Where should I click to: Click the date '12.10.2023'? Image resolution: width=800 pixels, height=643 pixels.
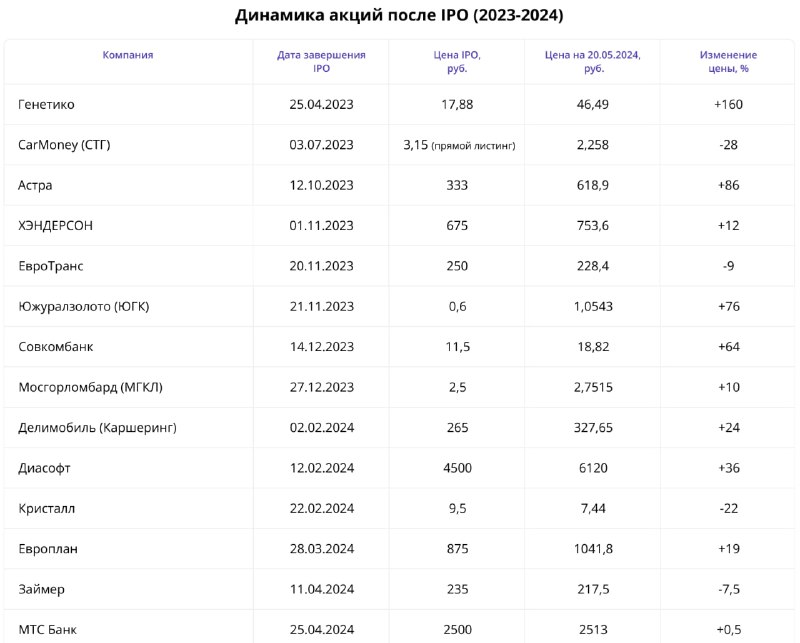tap(321, 185)
